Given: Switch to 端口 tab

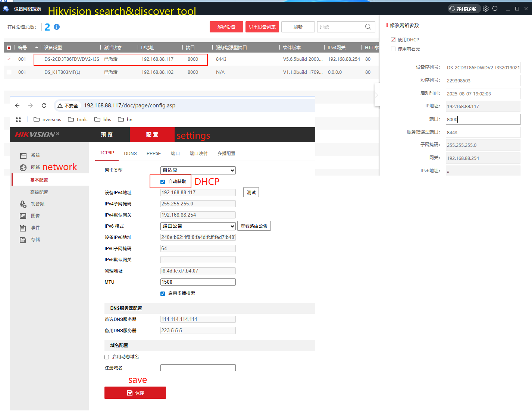Looking at the screenshot, I should [175, 154].
